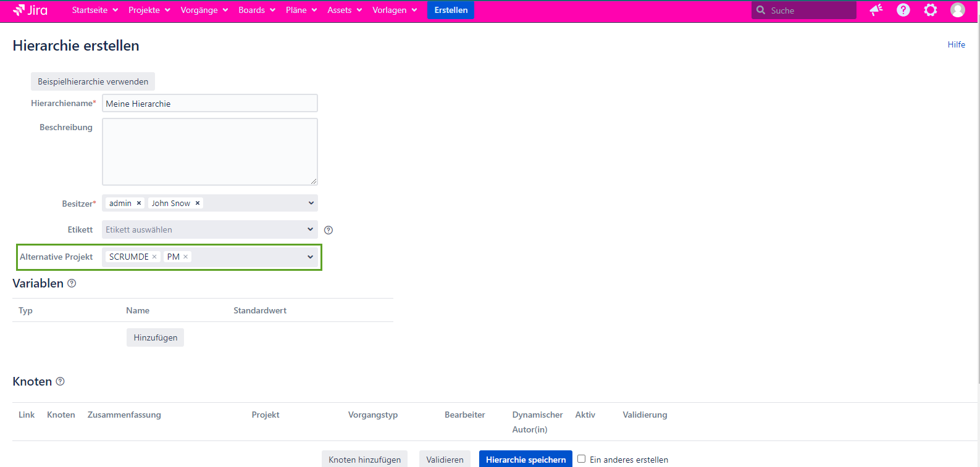Click Hierarchie speichern button

tap(526, 459)
